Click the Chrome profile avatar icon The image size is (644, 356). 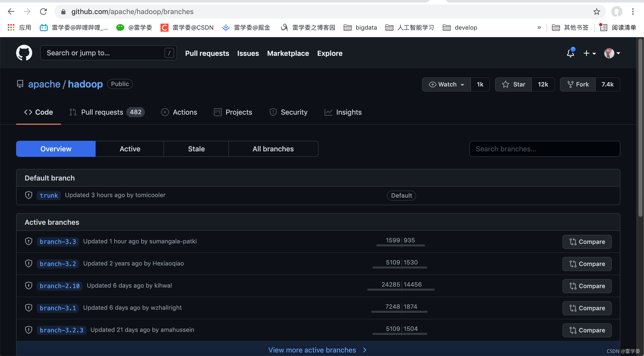[x=617, y=12]
